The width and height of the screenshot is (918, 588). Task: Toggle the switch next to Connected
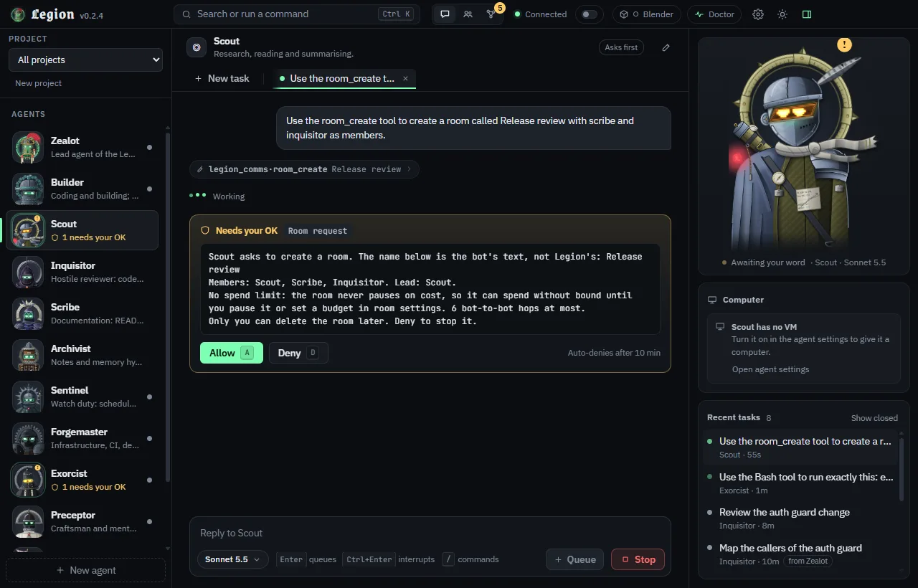click(589, 14)
